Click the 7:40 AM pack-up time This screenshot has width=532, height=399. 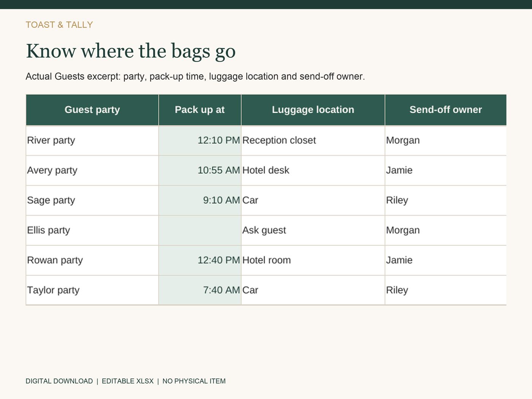click(x=200, y=290)
